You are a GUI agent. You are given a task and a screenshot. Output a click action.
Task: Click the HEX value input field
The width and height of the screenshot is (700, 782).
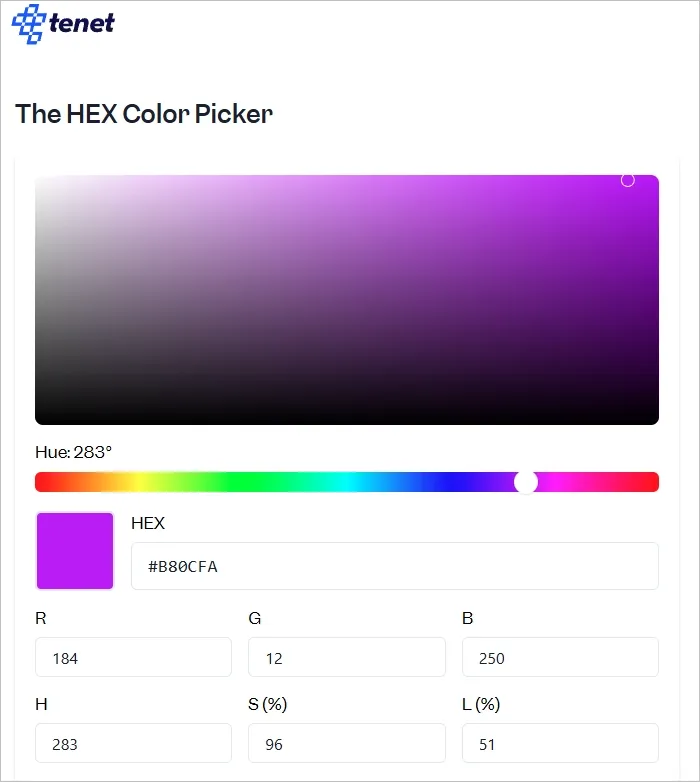[x=394, y=567]
